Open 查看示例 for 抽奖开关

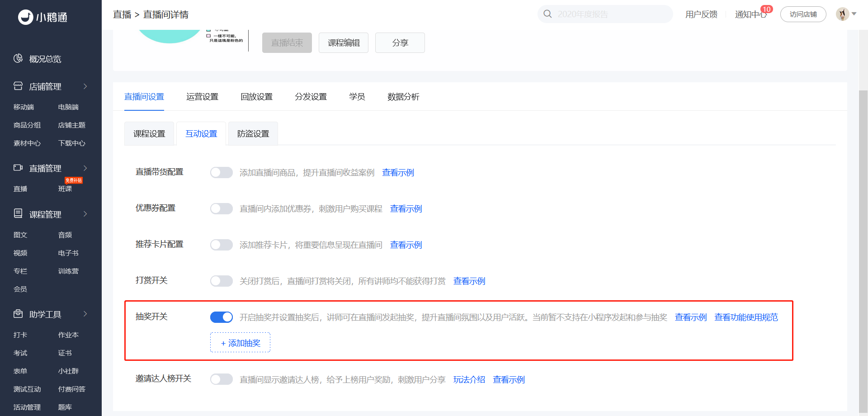(691, 317)
